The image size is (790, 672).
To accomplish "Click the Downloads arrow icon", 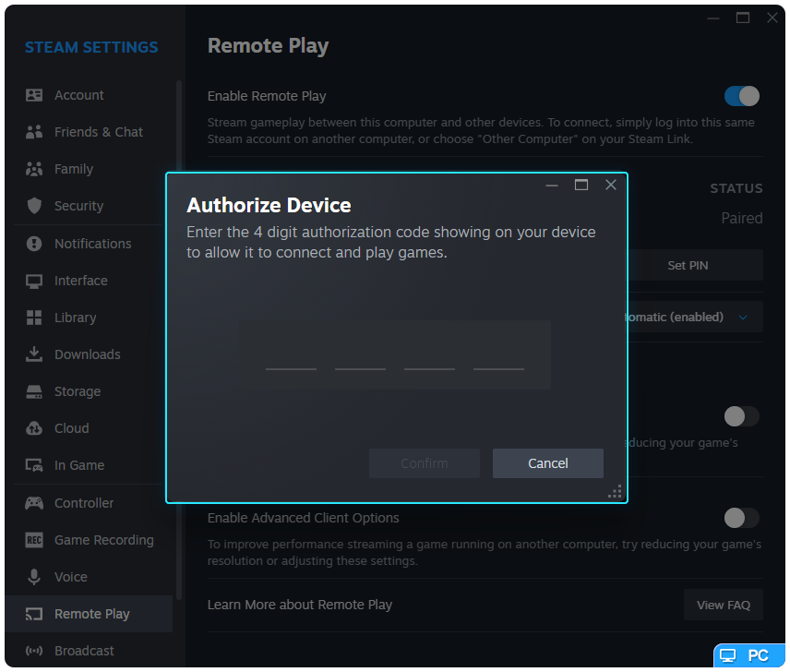I will point(34,354).
